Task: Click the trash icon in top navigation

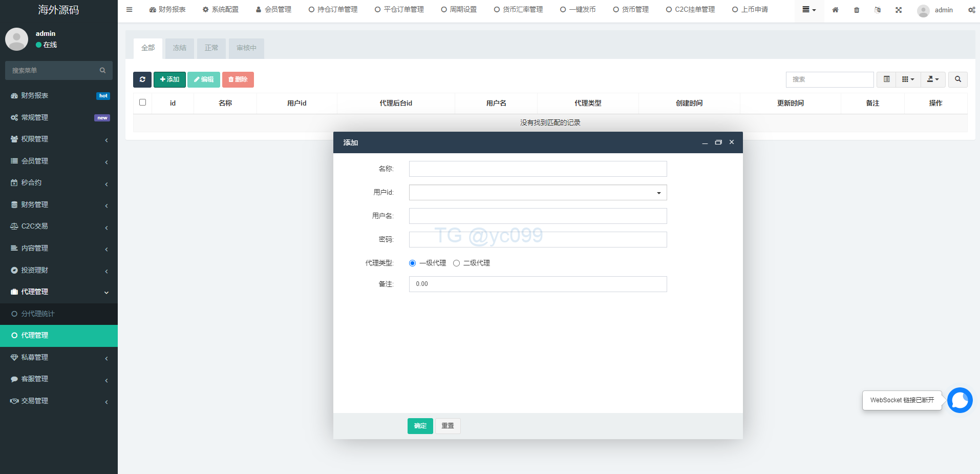Action: point(857,10)
